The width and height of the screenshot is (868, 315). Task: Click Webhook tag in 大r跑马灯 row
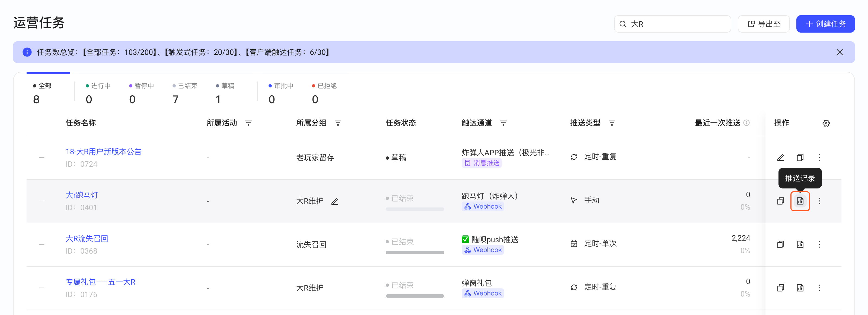pos(483,206)
